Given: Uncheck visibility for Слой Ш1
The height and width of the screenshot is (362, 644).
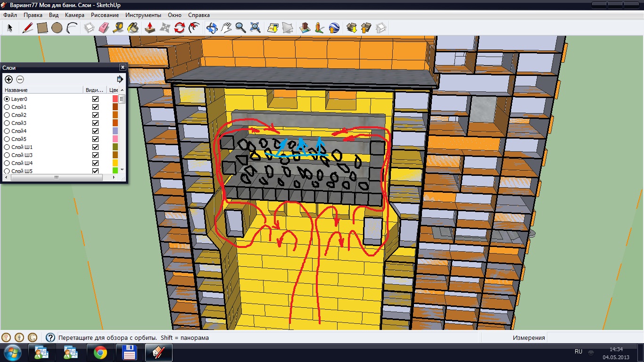Looking at the screenshot, I should point(96,147).
